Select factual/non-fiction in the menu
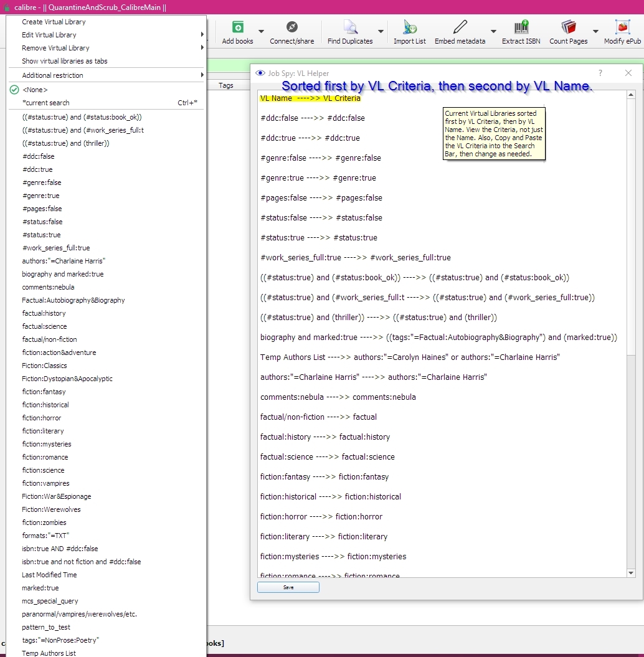The width and height of the screenshot is (644, 657). pos(107,339)
